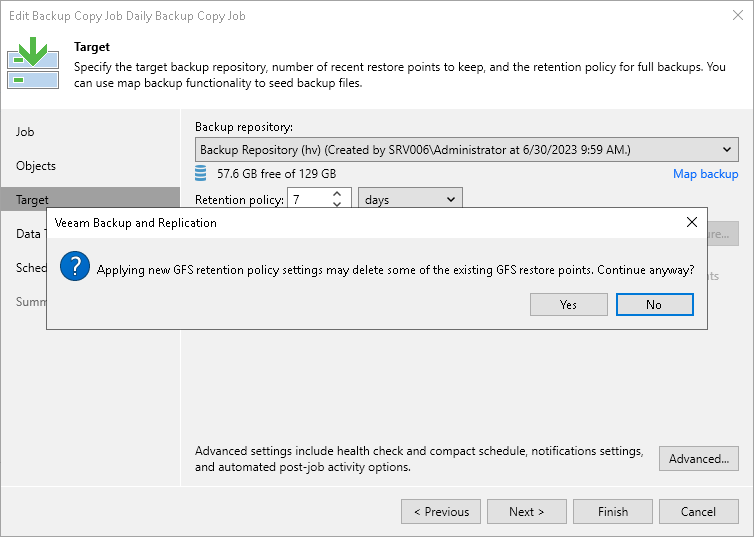Click the GFS retention warning message text

[x=395, y=270]
